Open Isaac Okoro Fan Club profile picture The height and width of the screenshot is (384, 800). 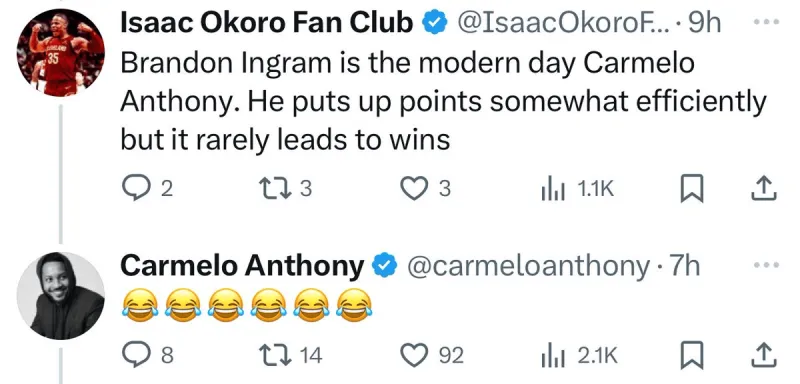tap(60, 53)
